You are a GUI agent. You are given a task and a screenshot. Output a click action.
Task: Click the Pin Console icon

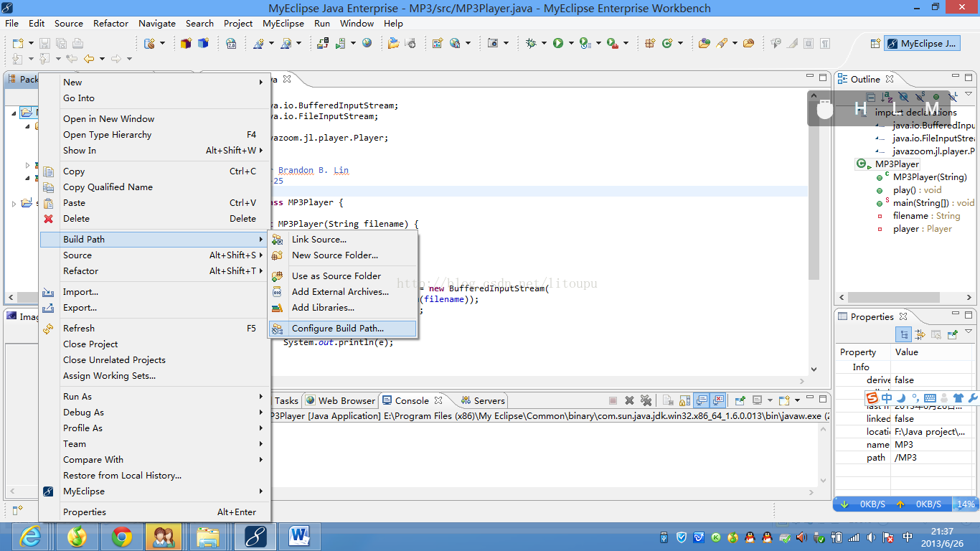tap(740, 400)
